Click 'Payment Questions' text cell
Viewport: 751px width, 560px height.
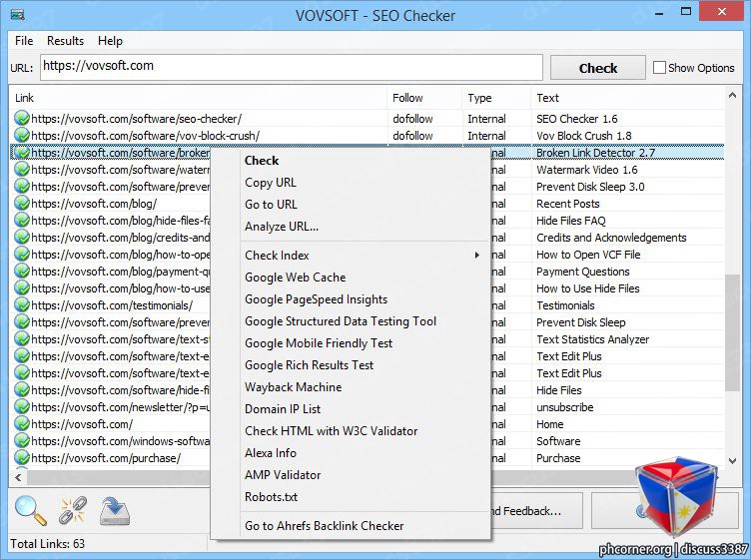tap(583, 272)
